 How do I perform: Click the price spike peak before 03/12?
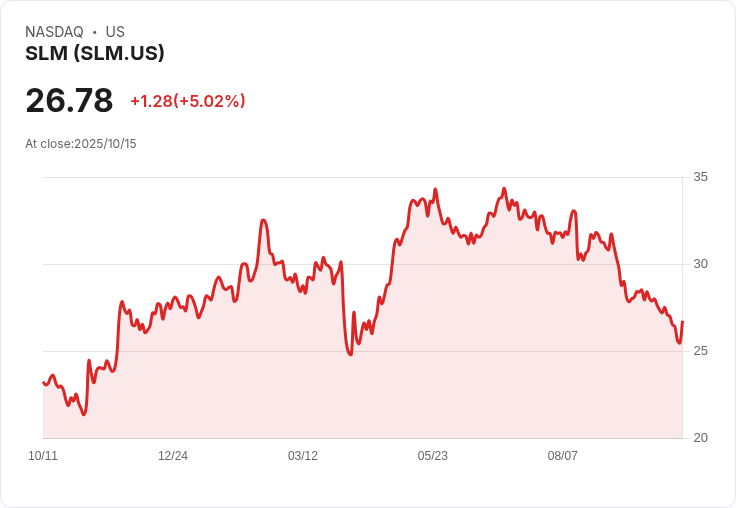tap(263, 220)
